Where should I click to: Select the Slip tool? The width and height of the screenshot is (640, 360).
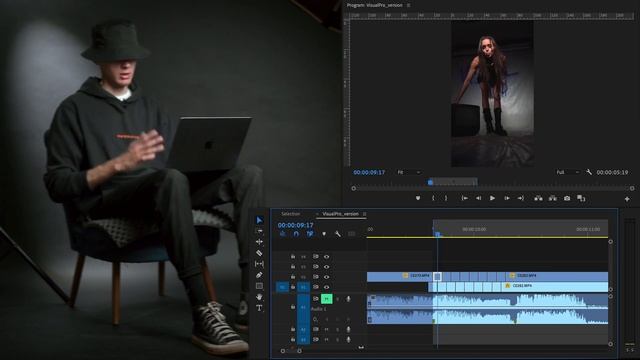pyautogui.click(x=259, y=264)
